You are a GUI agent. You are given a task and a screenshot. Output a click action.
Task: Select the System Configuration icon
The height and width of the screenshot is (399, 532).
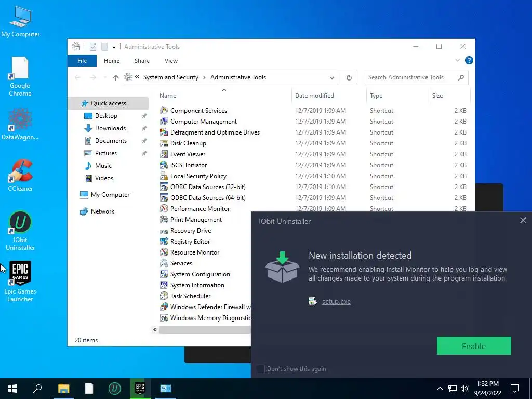pyautogui.click(x=164, y=274)
